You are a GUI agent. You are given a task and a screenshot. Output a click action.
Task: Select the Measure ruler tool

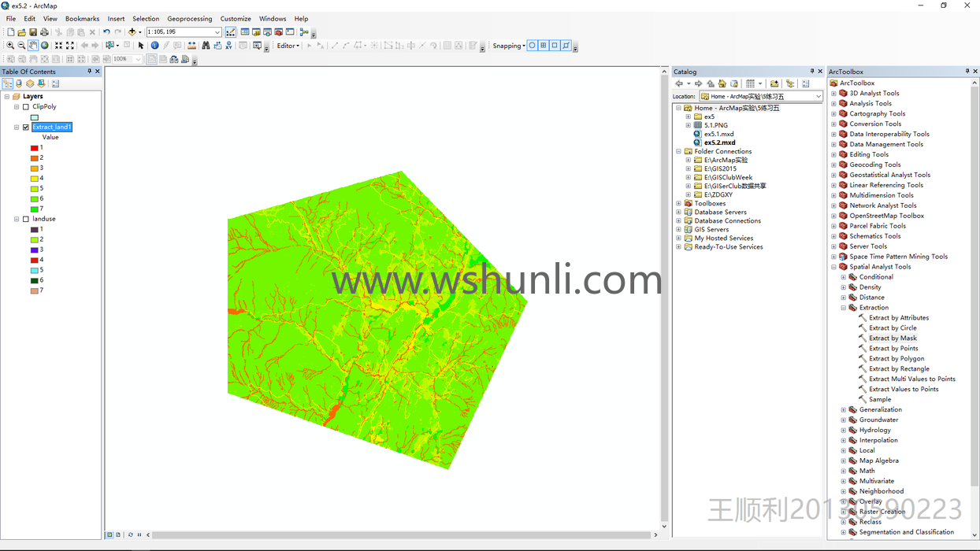point(191,46)
